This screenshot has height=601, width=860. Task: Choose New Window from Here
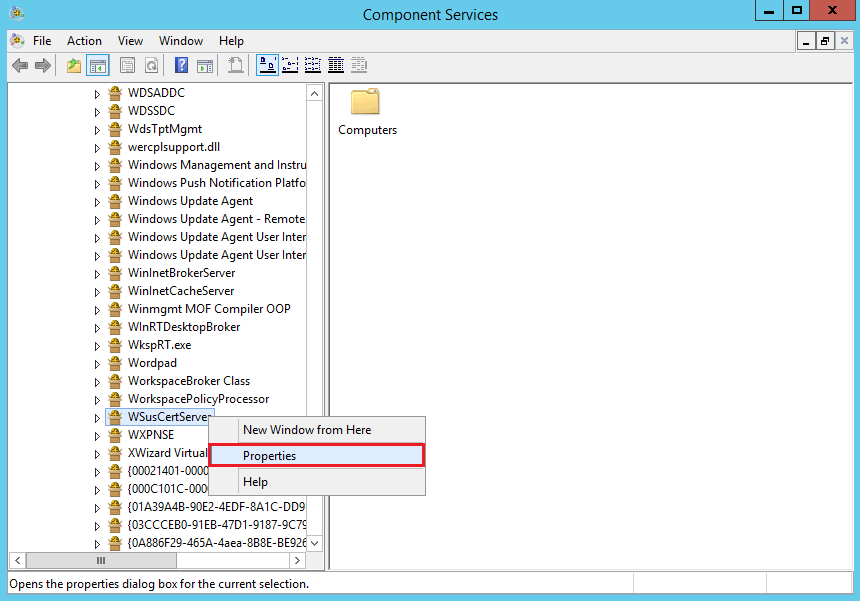point(316,430)
